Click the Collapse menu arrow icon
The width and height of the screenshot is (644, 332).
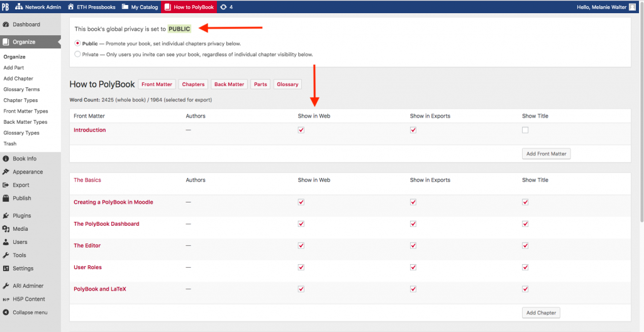coord(6,313)
